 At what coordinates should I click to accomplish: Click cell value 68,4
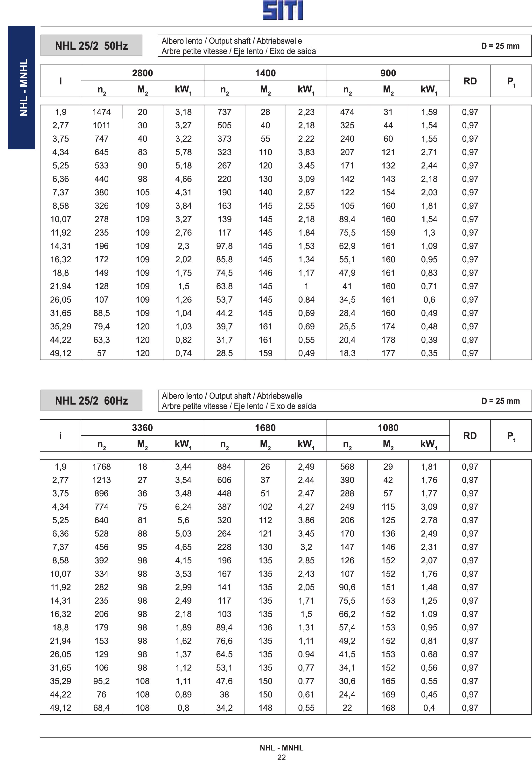pos(102,708)
